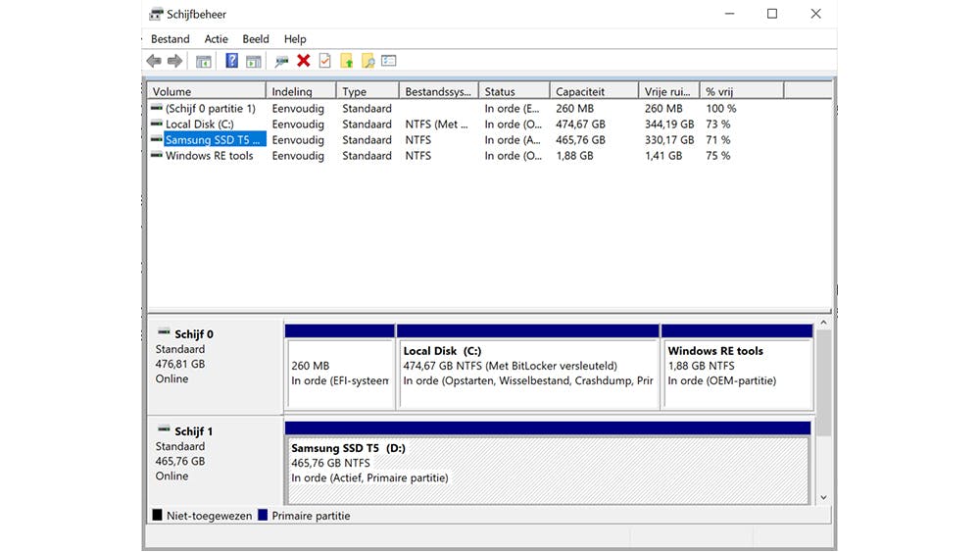Select the Samsung SSD T5 volume row

tap(213, 140)
